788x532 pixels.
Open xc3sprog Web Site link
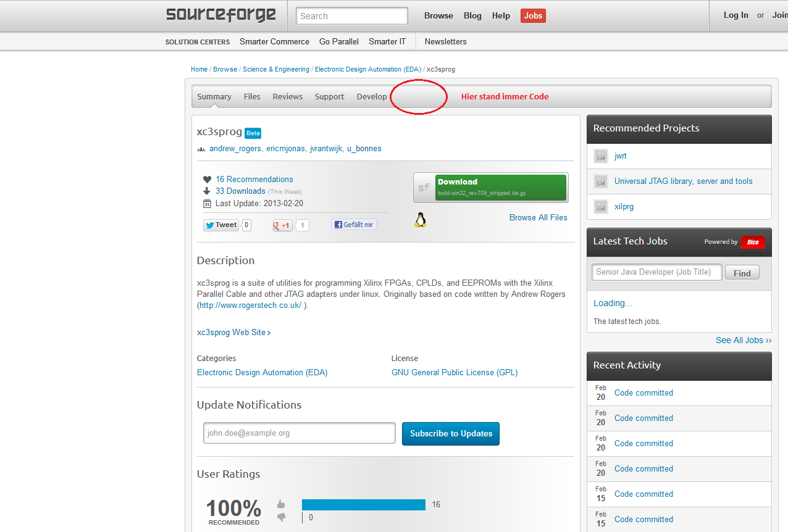click(233, 332)
